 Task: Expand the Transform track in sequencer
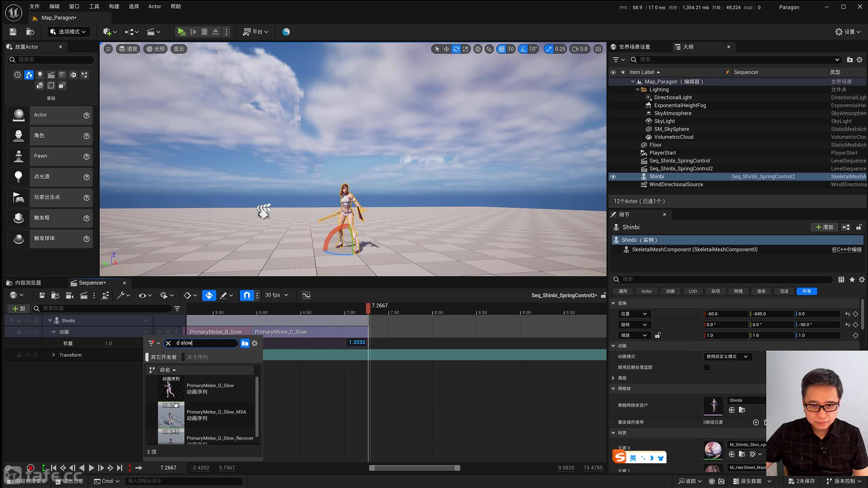click(x=54, y=355)
